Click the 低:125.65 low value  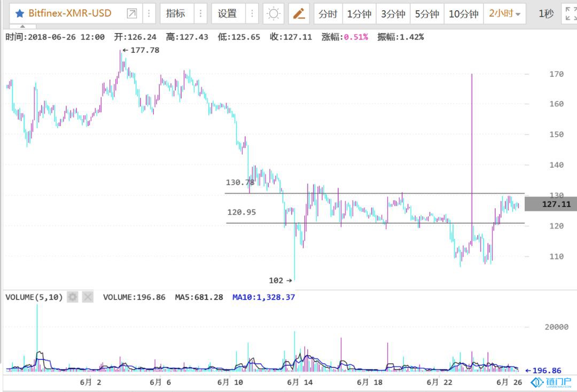point(239,37)
